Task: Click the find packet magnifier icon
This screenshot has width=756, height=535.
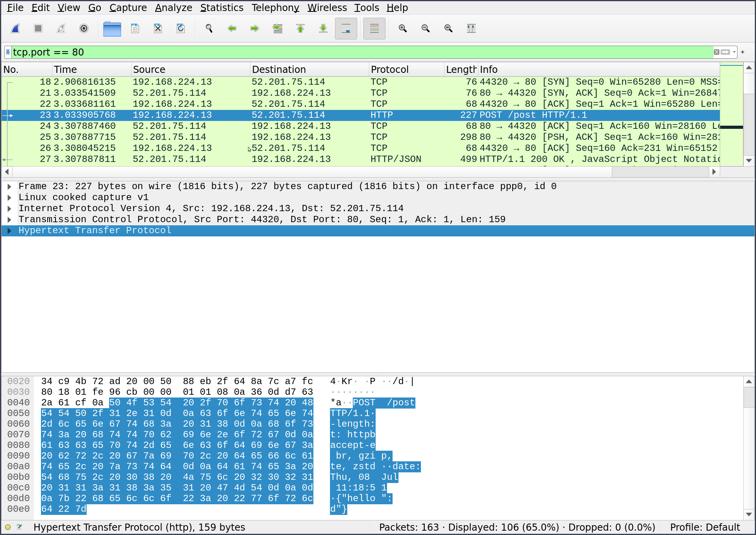Action: [x=209, y=28]
